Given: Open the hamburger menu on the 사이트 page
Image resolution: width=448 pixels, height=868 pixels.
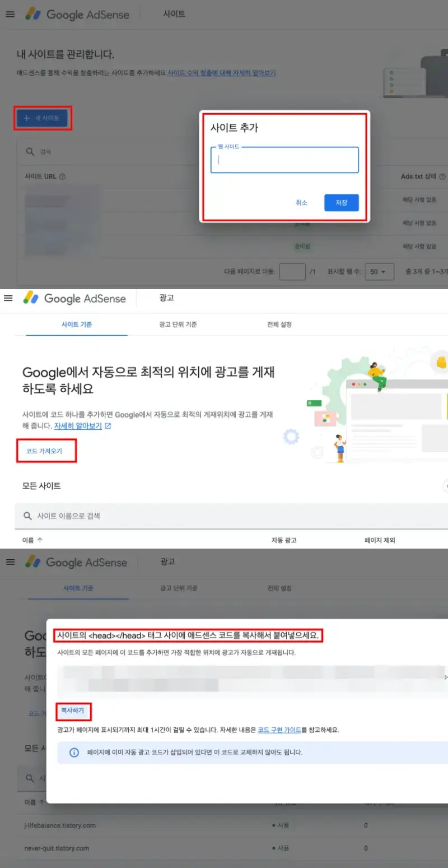Looking at the screenshot, I should click(x=10, y=14).
